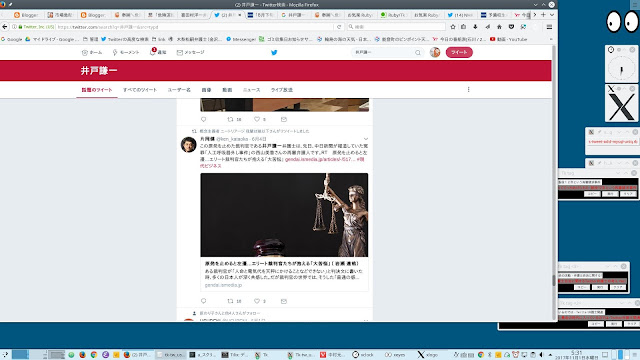640x360 pixels.
Task: Open a new tab with plus button
Action: point(543,15)
